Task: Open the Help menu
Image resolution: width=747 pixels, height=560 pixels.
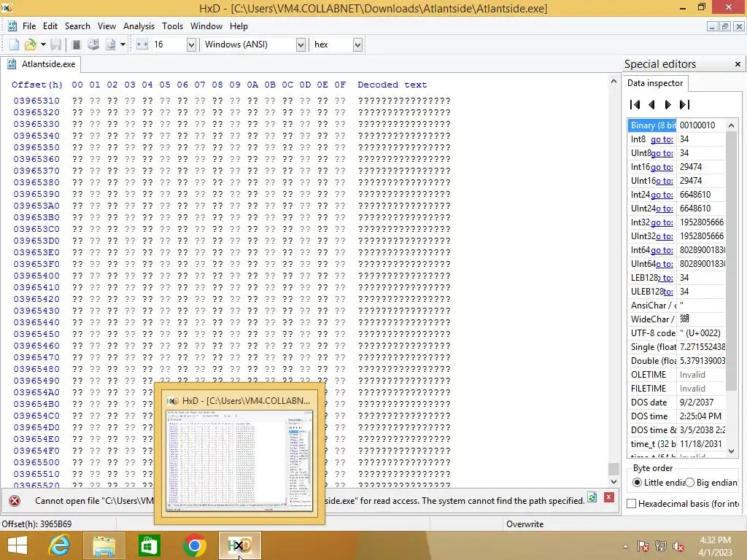Action: coord(239,26)
